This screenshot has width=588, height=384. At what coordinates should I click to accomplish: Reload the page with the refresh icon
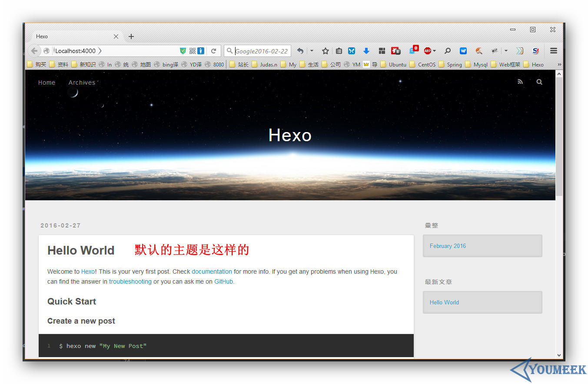(213, 51)
